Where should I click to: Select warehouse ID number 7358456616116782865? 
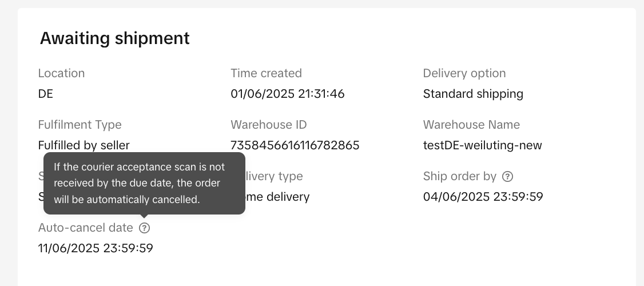295,145
